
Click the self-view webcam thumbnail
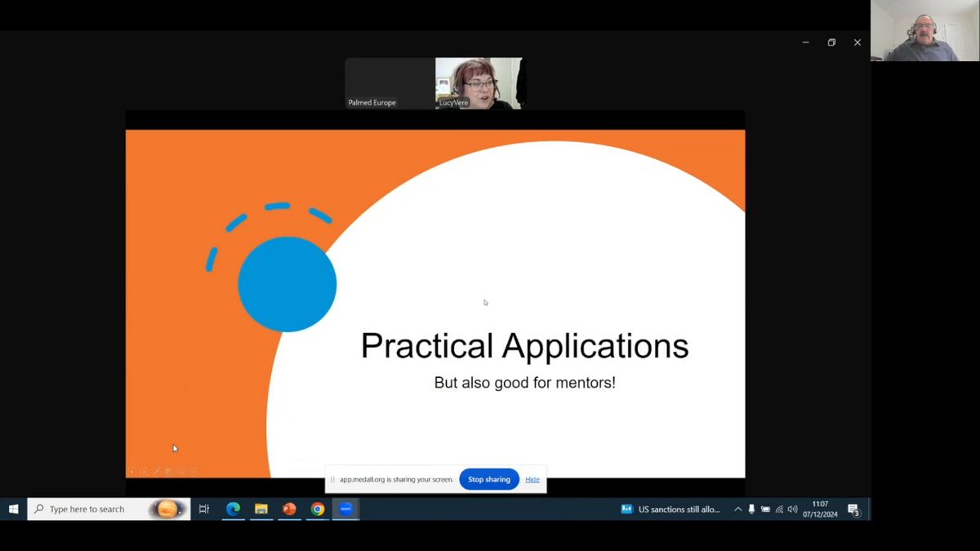(925, 31)
